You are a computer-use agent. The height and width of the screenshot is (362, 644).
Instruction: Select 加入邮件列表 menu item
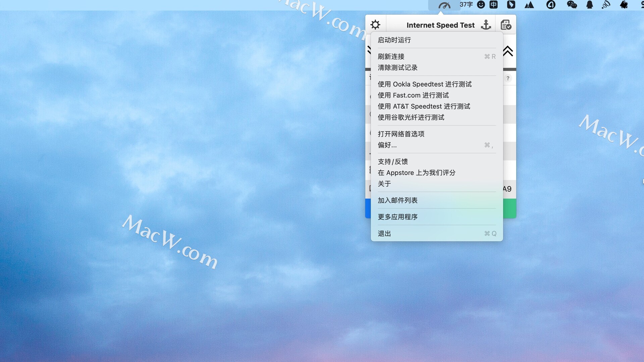coord(437,200)
